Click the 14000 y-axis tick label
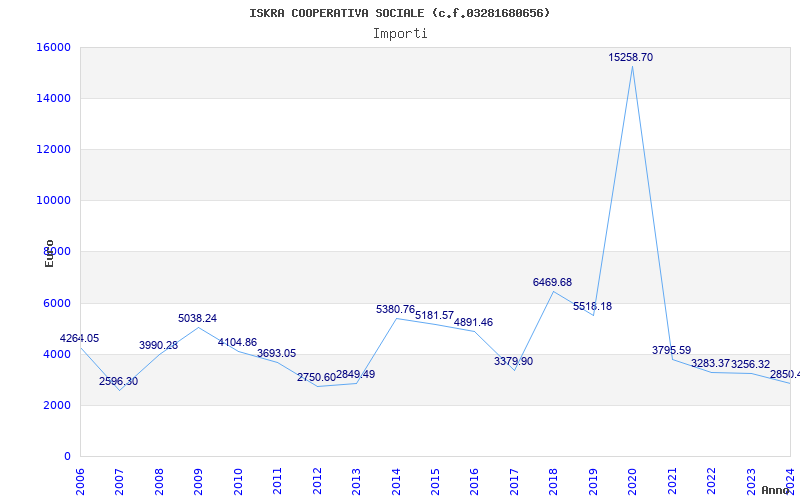800x500 pixels. pyautogui.click(x=53, y=98)
